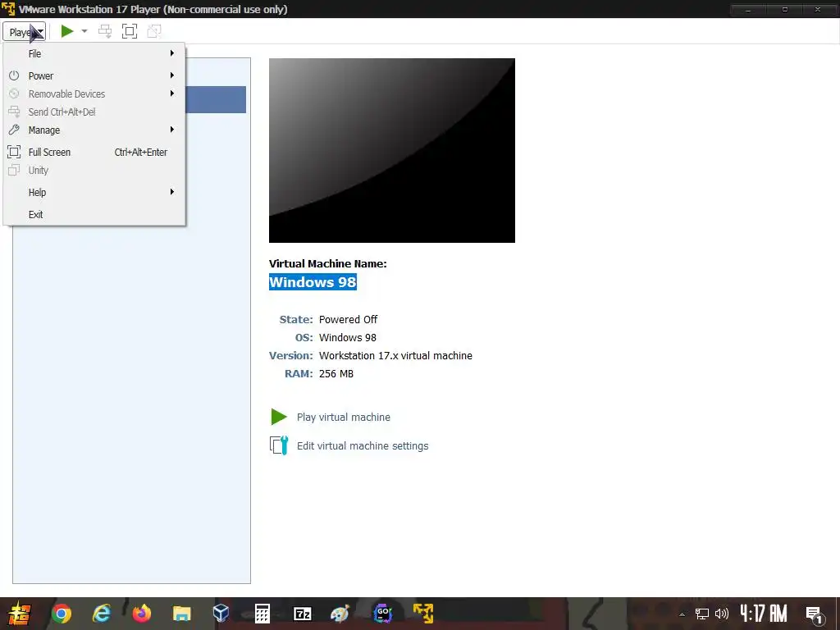Open the notification center icon
The width and height of the screenshot is (840, 630).
point(815,614)
